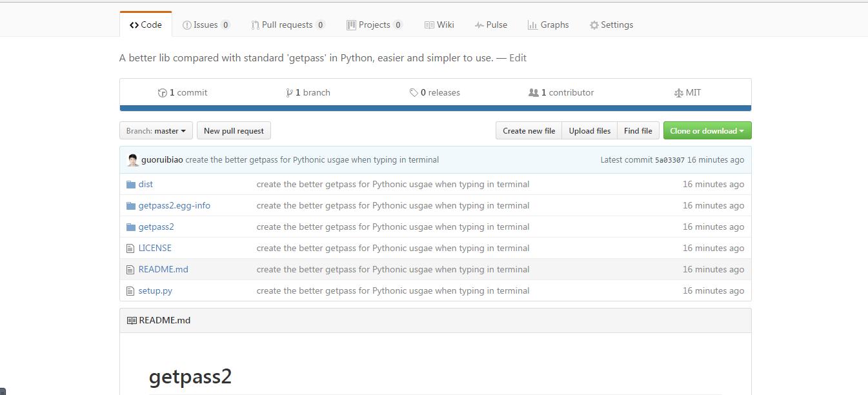This screenshot has width=868, height=395.
Task: Open the getpass2 folder
Action: [156, 227]
